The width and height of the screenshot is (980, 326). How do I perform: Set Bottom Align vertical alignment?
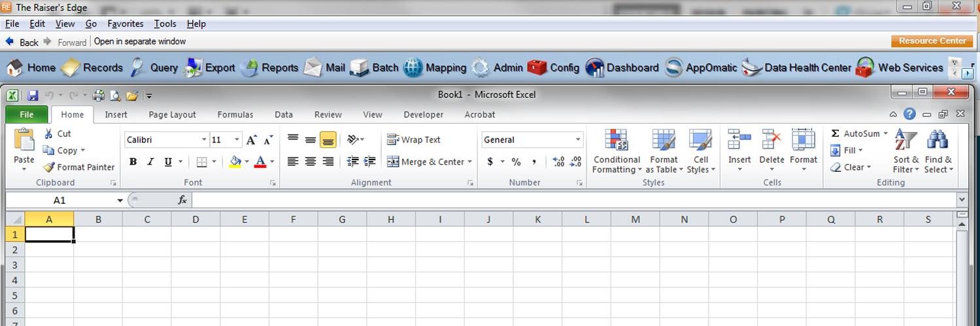click(328, 139)
